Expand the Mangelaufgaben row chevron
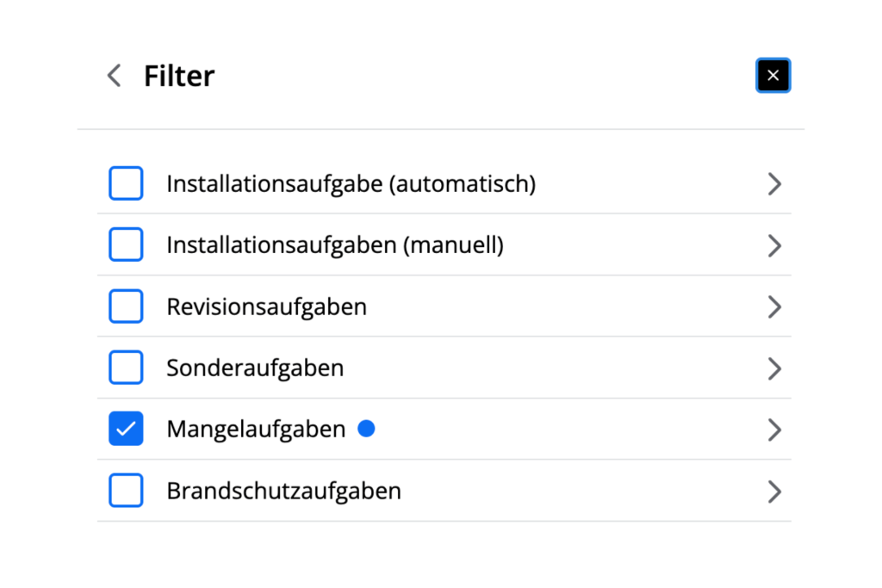The image size is (882, 588). point(773,429)
